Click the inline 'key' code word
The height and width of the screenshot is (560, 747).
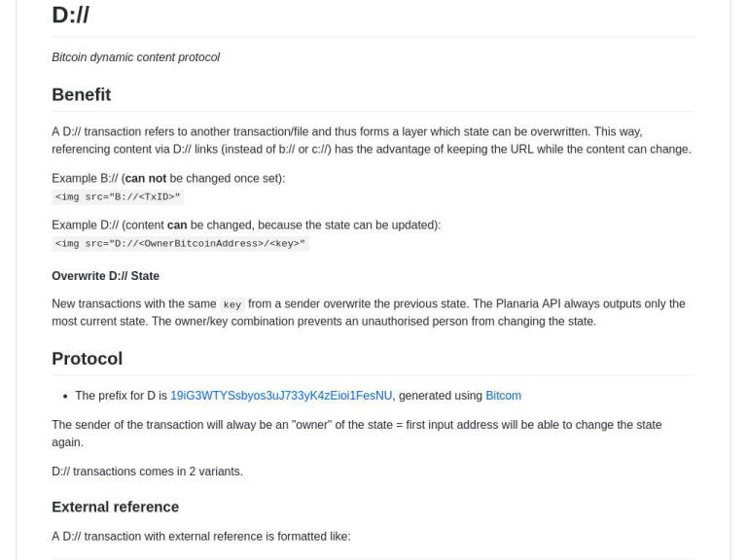231,304
